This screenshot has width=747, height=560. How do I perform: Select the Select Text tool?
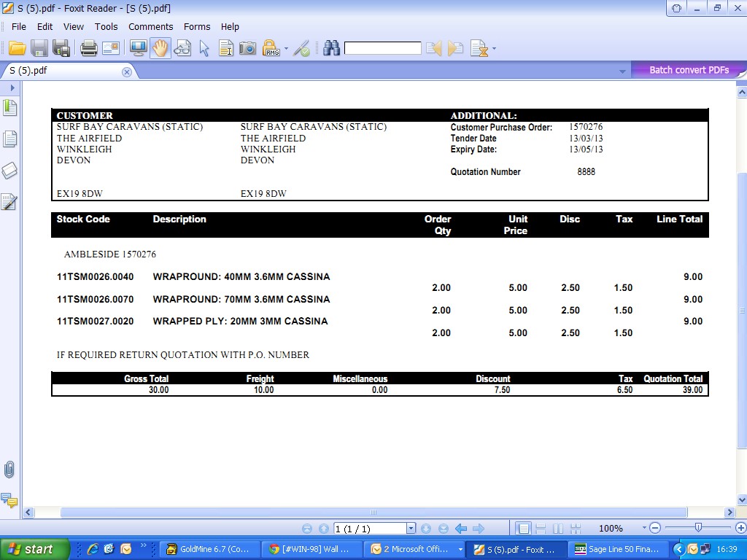point(226,49)
